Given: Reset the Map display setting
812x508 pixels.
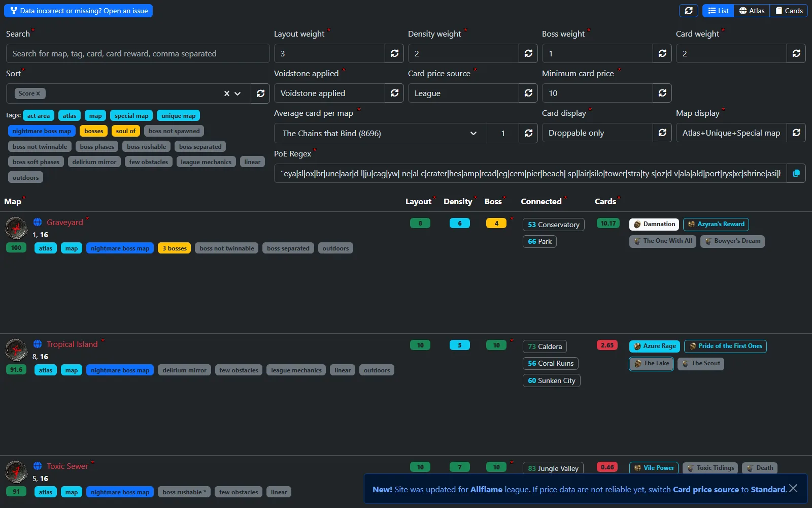Looking at the screenshot, I should [796, 133].
